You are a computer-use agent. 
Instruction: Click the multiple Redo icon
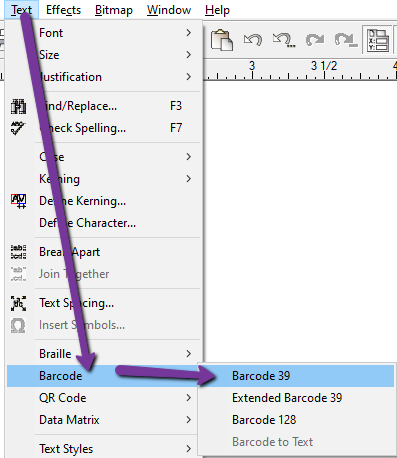346,40
